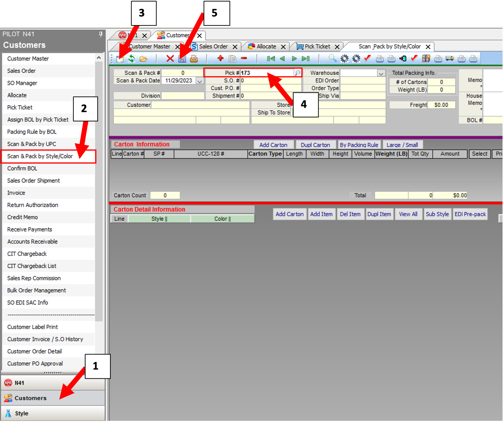Toggle the pin on Customers panel
This screenshot has height=422, width=504.
[101, 34]
